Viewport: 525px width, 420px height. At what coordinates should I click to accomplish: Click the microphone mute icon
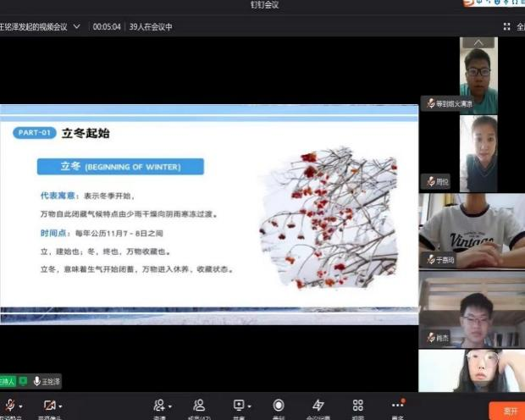[9, 405]
